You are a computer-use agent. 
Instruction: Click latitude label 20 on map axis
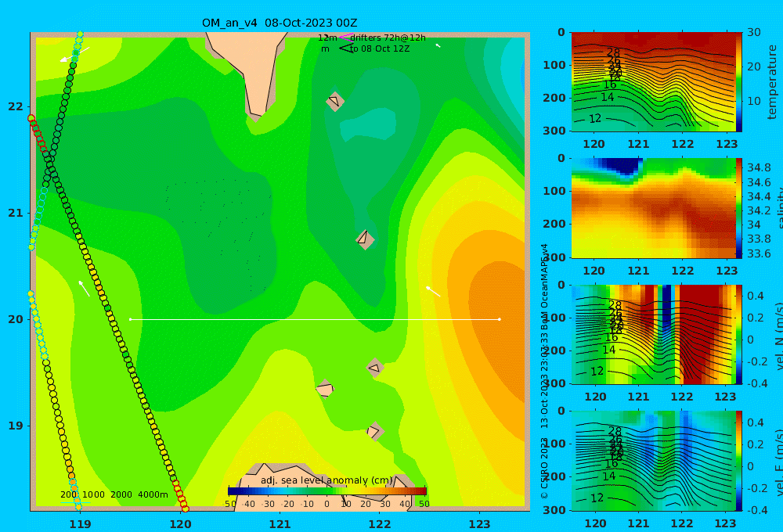(x=16, y=319)
